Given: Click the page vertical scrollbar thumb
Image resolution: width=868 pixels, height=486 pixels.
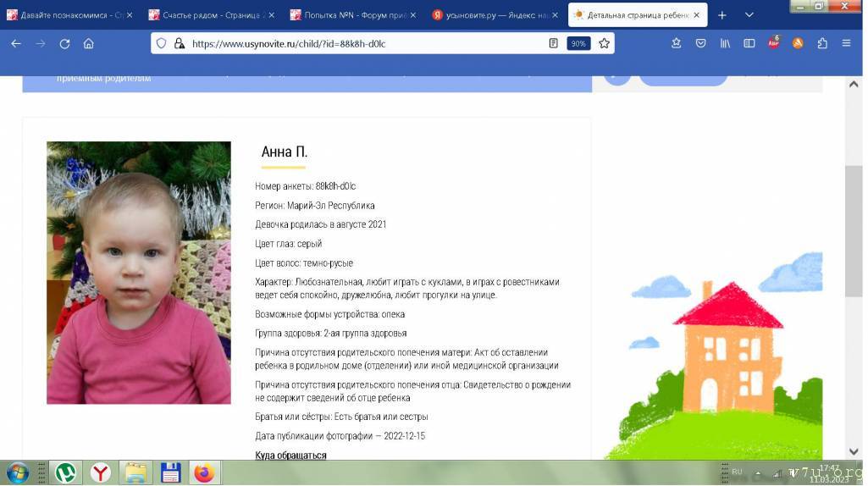Looking at the screenshot, I should (854, 230).
